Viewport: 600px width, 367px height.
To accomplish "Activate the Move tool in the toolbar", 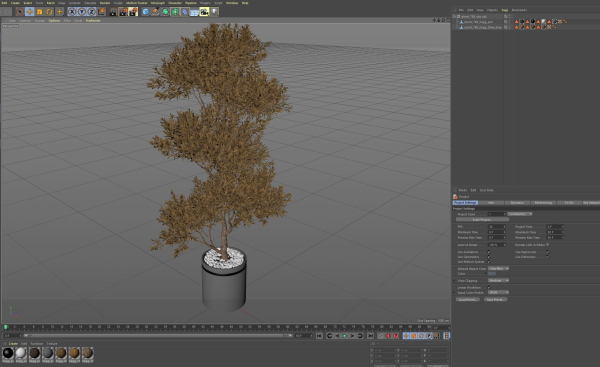I will [29, 12].
